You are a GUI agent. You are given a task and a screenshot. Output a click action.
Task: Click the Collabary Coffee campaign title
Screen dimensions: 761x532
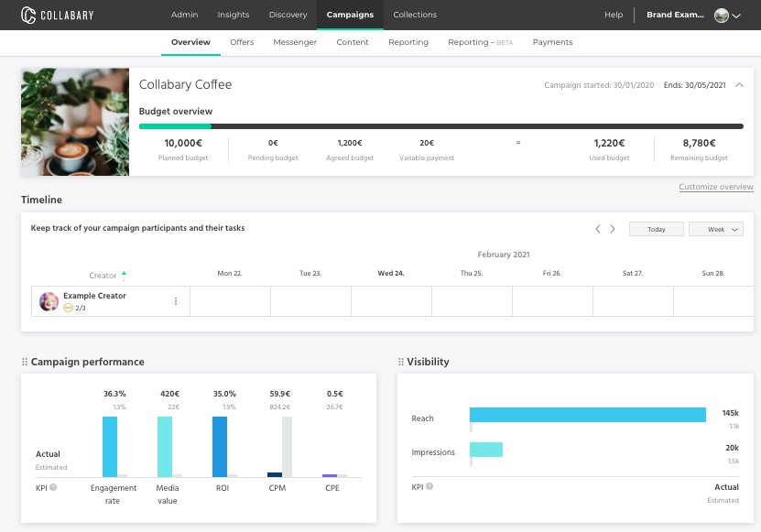coord(185,84)
